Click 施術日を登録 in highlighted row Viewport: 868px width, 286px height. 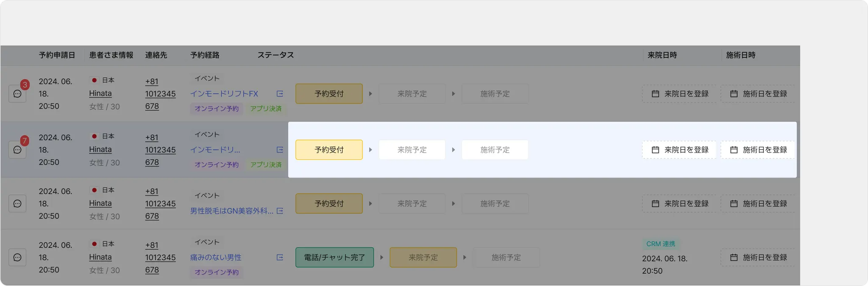click(758, 150)
